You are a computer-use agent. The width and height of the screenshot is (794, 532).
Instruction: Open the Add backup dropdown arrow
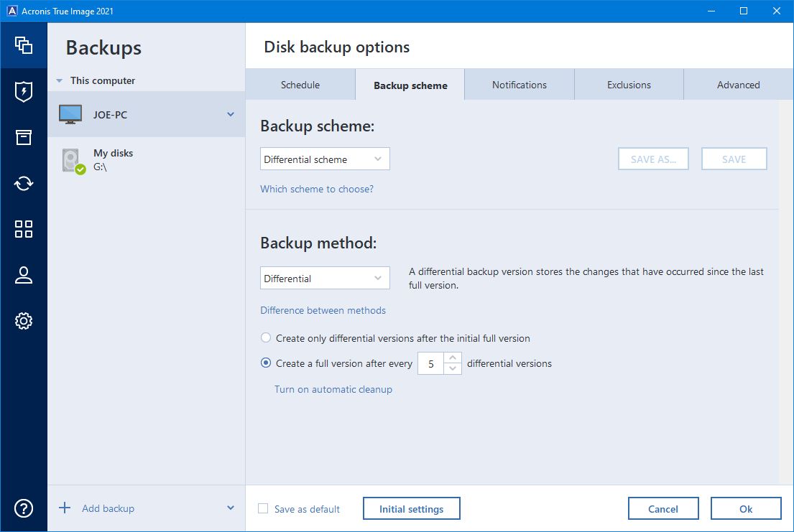pos(231,508)
